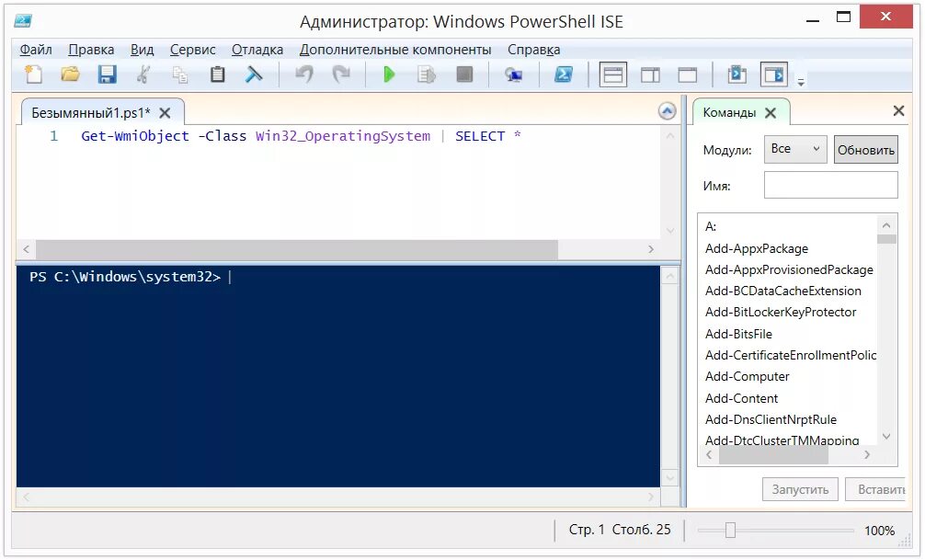This screenshot has height=560, width=925.
Task: Open the Модули dropdown
Action: (x=795, y=149)
